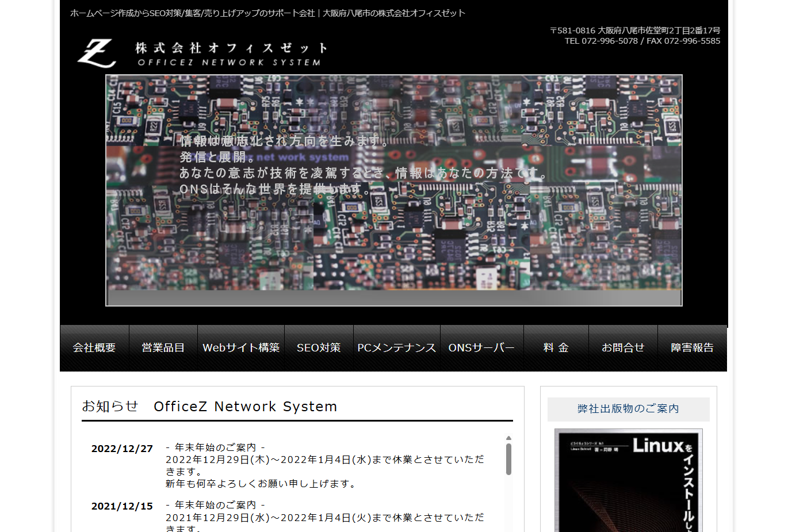The width and height of the screenshot is (788, 532).
Task: Select the 2022/12/27 news date
Action: point(122,449)
